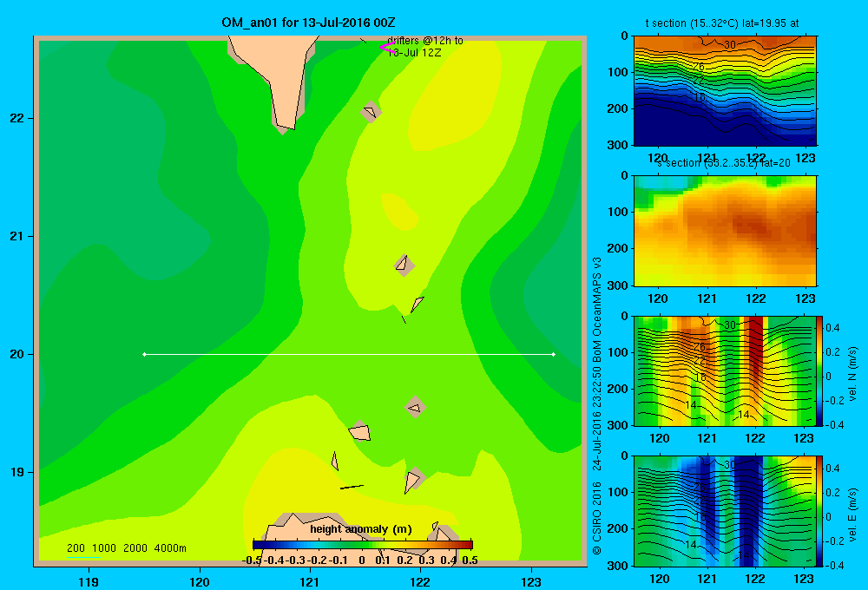Click title "s section (33.2..35.2) lat=20"
The image size is (868, 590).
[724, 163]
